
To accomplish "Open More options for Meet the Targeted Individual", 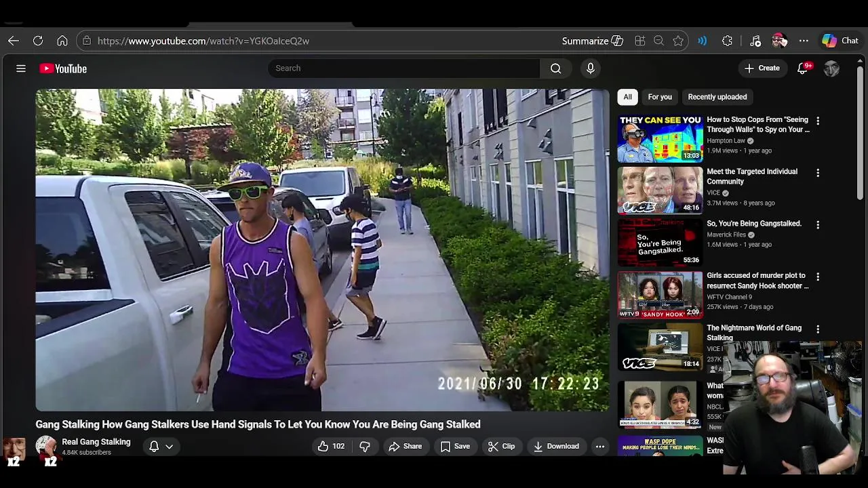I will (818, 173).
